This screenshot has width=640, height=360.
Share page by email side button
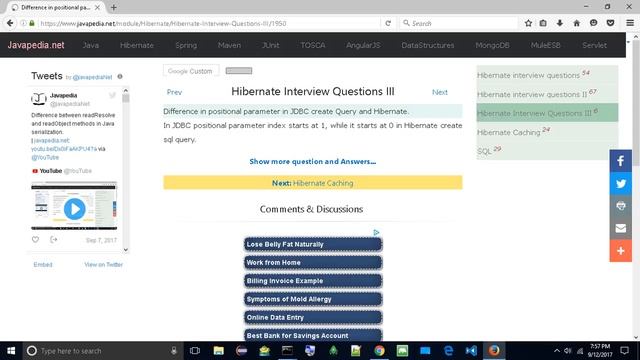620,228
